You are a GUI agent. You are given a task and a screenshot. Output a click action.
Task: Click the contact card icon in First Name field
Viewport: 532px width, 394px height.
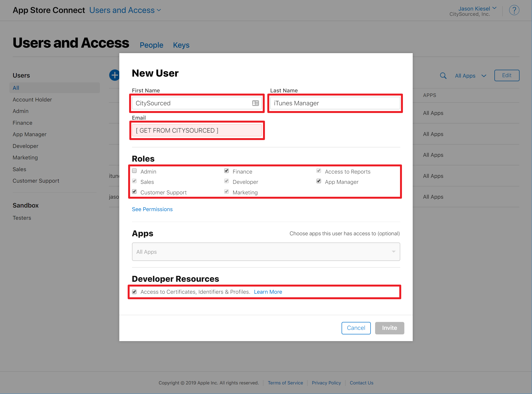(x=255, y=103)
